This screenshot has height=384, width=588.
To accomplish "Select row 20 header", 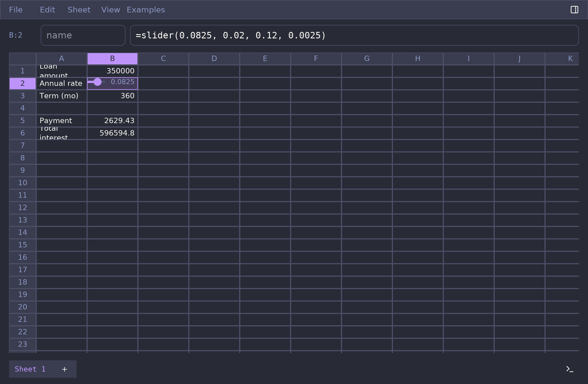I will pyautogui.click(x=23, y=307).
